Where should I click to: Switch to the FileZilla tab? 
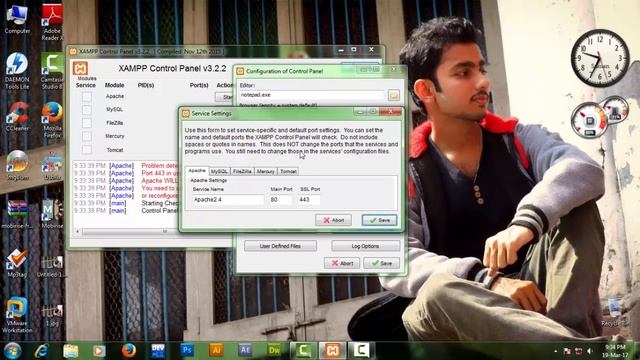(242, 171)
